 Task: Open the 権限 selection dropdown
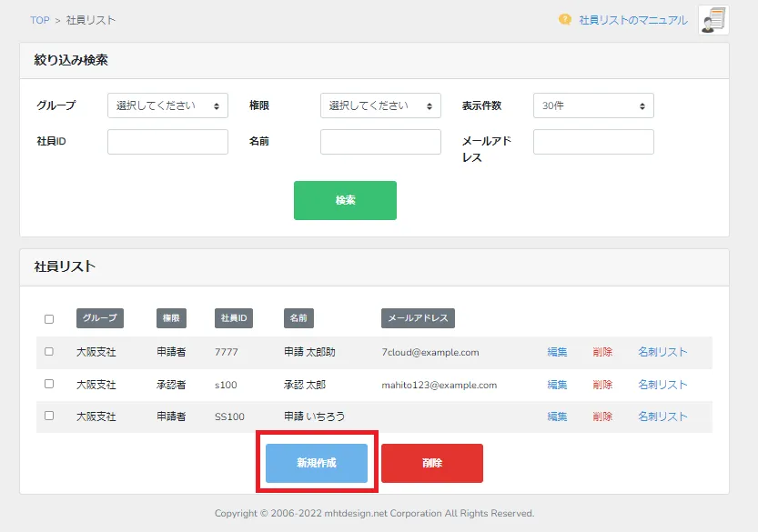point(380,105)
